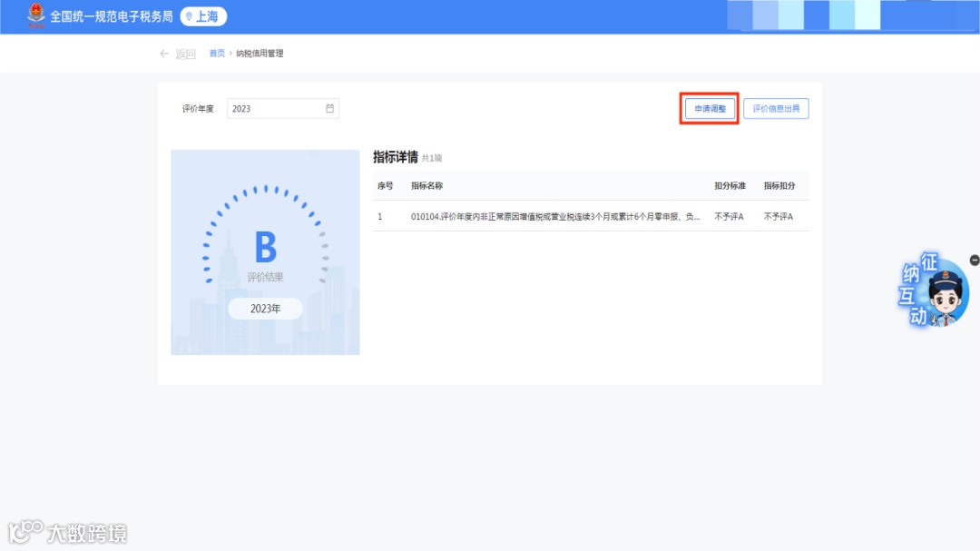Image resolution: width=980 pixels, height=551 pixels.
Task: Click the 评价年度 2023 input field
Action: [x=282, y=108]
